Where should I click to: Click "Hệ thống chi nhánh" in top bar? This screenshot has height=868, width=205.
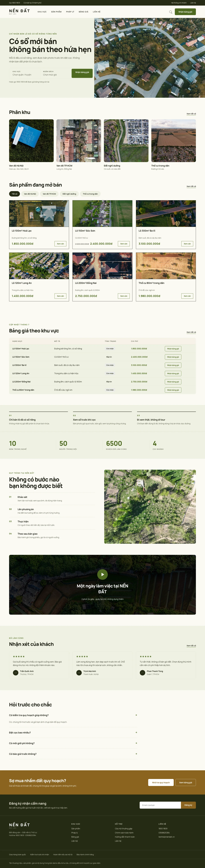tap(179, 3)
